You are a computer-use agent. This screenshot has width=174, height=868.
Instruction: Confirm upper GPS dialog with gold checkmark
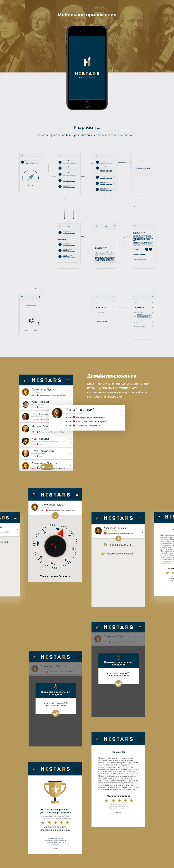point(118,684)
